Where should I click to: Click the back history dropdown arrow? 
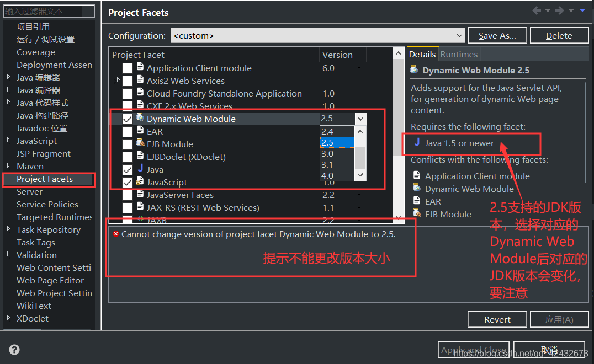[548, 11]
